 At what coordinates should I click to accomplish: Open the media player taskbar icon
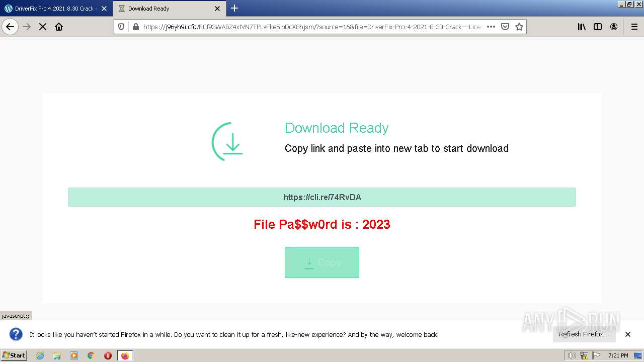click(x=74, y=355)
